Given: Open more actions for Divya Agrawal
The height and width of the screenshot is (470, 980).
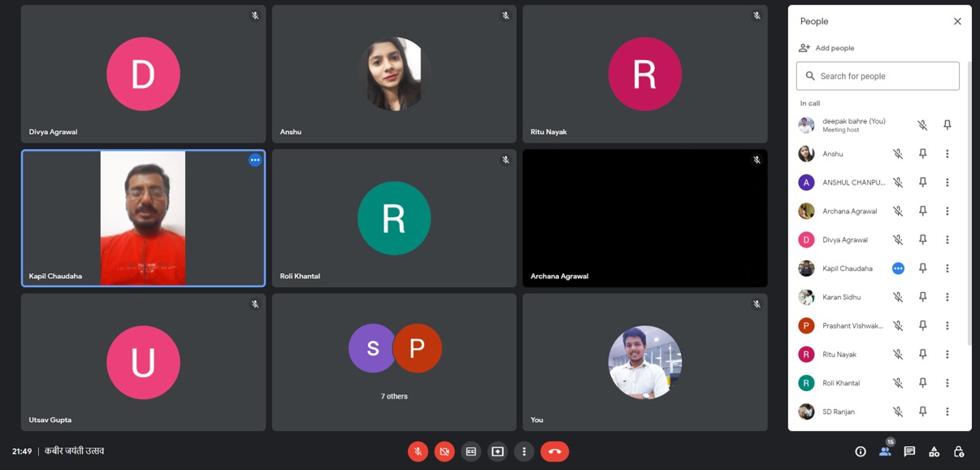Looking at the screenshot, I should coord(947,240).
